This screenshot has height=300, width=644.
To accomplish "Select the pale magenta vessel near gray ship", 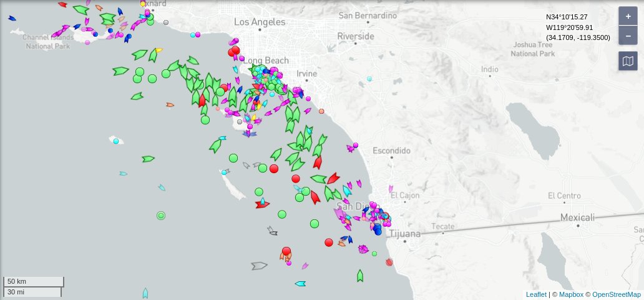I will point(305,266).
